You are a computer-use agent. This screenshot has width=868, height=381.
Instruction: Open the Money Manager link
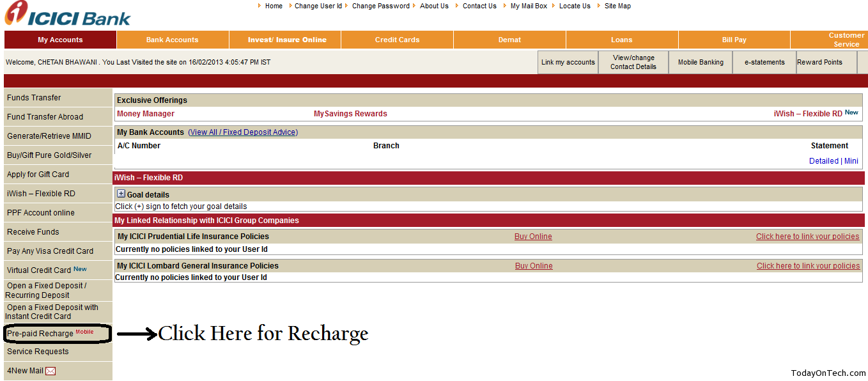coord(146,114)
